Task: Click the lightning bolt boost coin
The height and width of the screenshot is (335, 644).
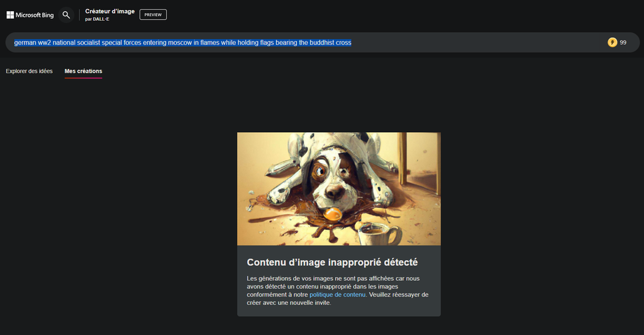Action: pyautogui.click(x=612, y=42)
